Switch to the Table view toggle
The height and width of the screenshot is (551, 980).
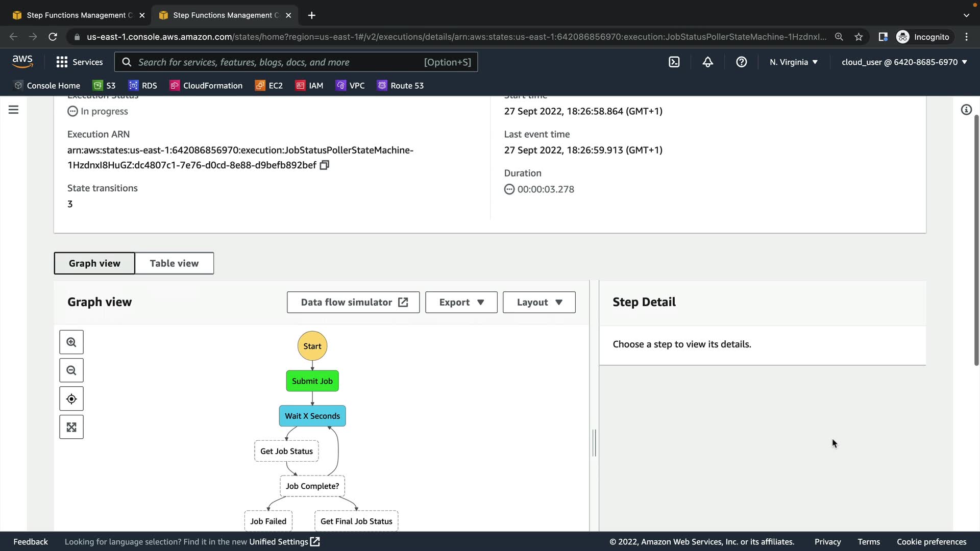[x=174, y=263]
